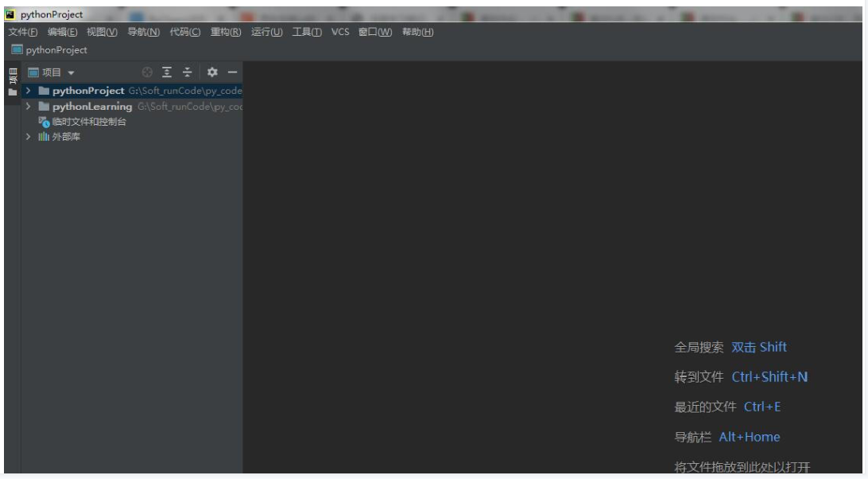The image size is (868, 479).
Task: Click the collapse all icon in project panel
Action: [x=187, y=72]
